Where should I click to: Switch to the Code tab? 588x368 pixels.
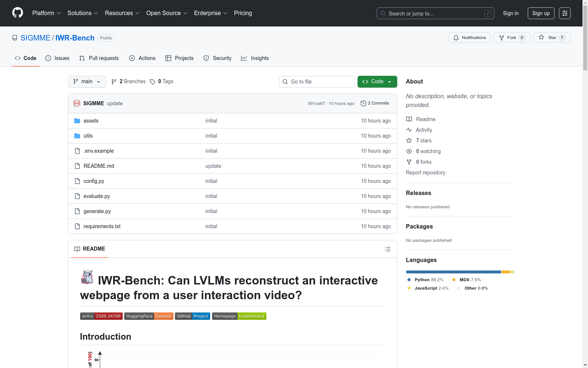point(26,58)
